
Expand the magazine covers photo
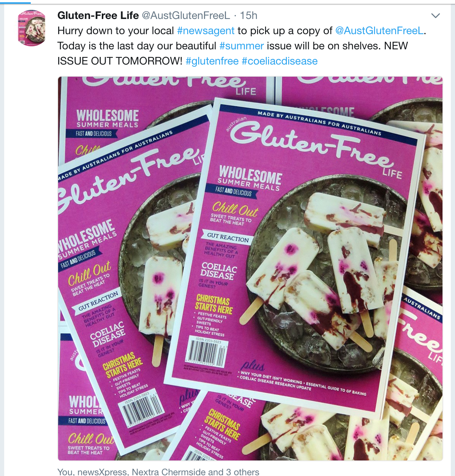pyautogui.click(x=250, y=269)
